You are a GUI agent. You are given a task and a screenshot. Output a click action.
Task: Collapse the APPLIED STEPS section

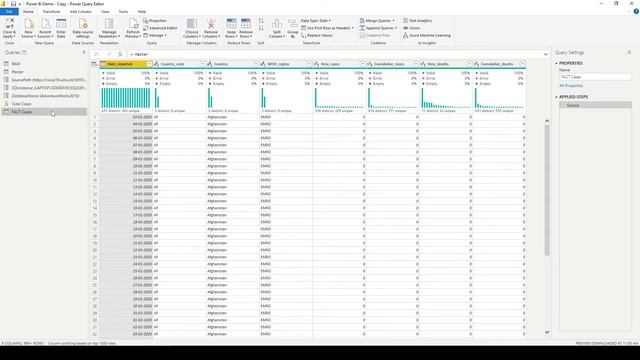tap(556, 97)
